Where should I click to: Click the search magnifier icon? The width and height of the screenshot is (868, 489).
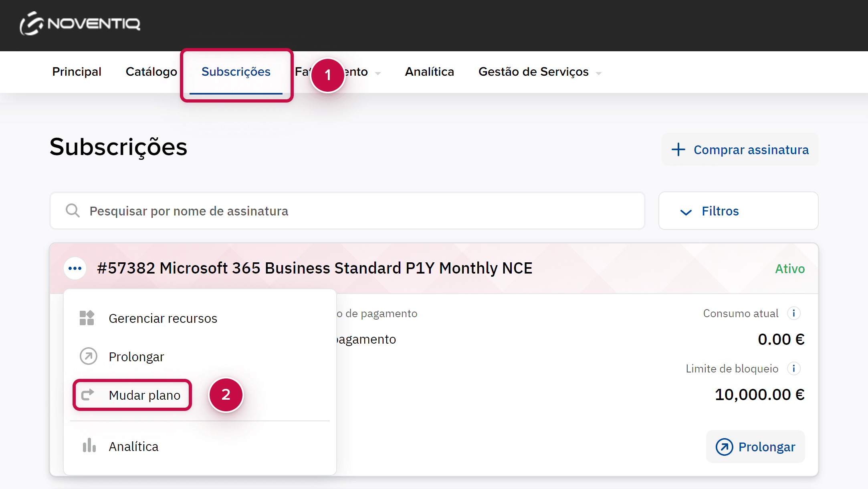point(73,211)
